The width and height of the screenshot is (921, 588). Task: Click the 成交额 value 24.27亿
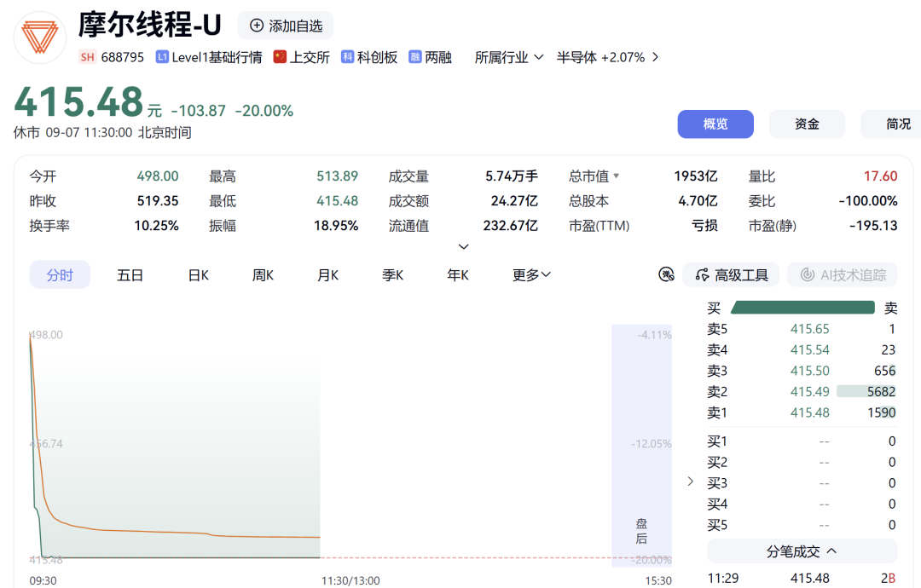click(x=514, y=201)
